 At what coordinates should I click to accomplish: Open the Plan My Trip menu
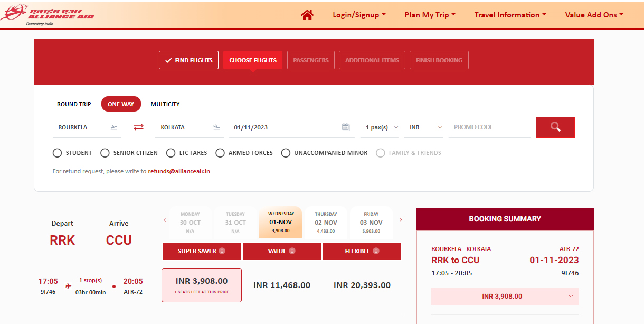coord(430,15)
